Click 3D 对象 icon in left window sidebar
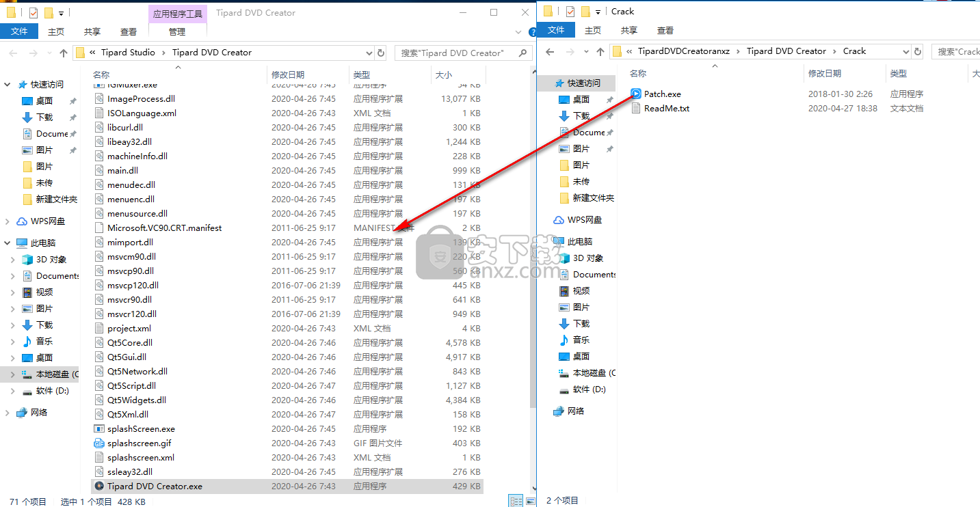980x507 pixels. pyautogui.click(x=27, y=260)
